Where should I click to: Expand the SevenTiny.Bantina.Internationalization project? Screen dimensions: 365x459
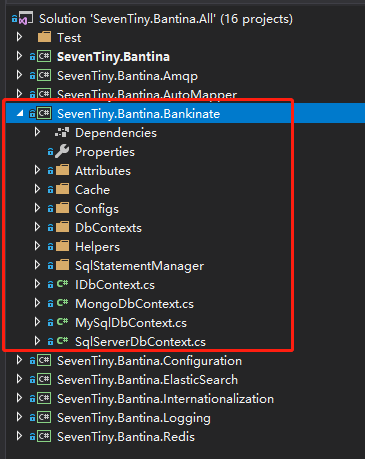[19, 398]
